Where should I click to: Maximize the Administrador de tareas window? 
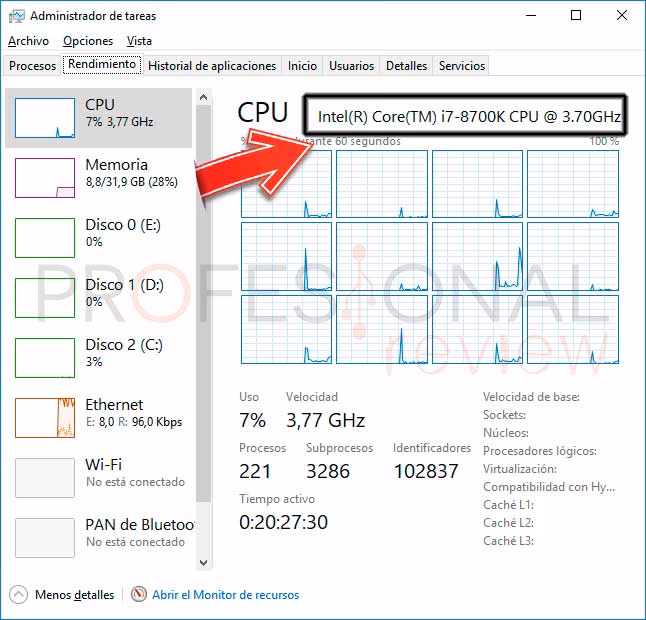pos(576,16)
